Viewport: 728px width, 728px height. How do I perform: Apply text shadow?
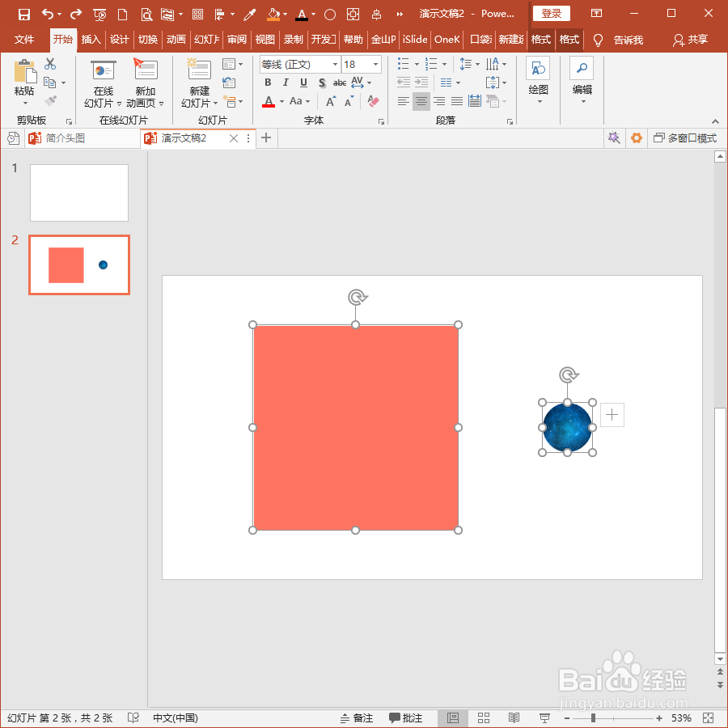(x=322, y=83)
